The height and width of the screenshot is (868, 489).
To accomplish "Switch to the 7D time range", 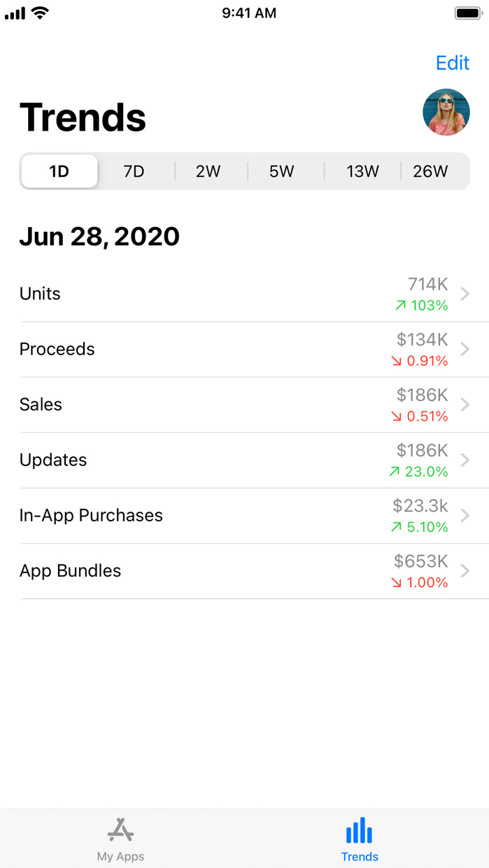I will point(134,171).
